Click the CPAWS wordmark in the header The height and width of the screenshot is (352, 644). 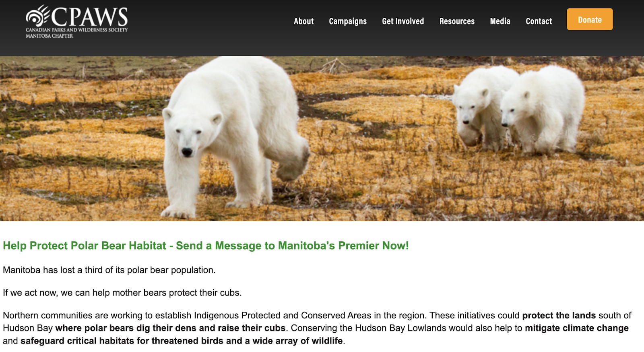(x=89, y=17)
